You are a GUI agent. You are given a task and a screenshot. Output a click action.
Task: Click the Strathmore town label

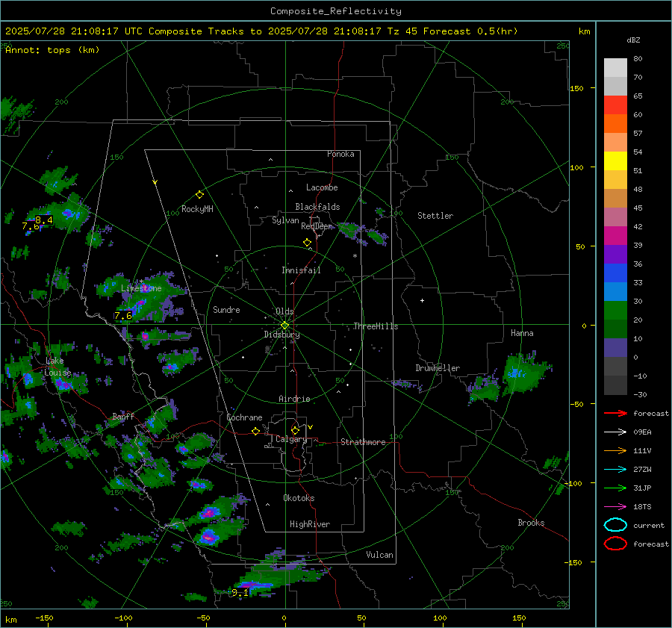pos(363,442)
